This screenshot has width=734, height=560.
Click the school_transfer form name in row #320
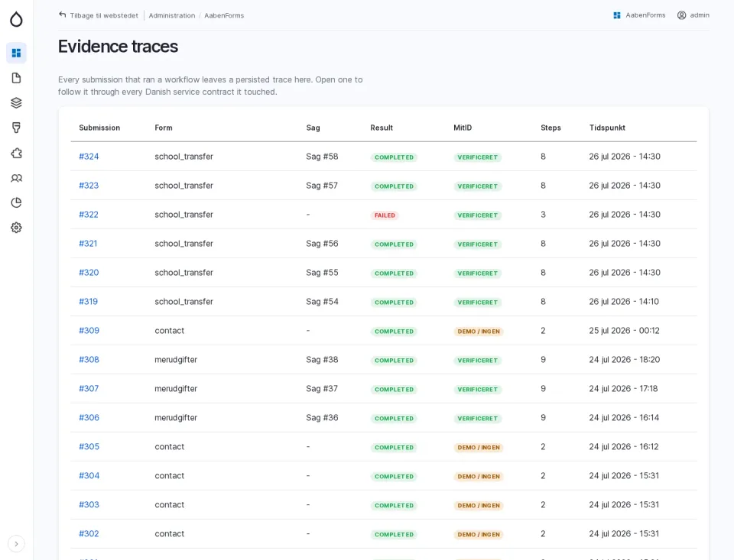pyautogui.click(x=184, y=272)
